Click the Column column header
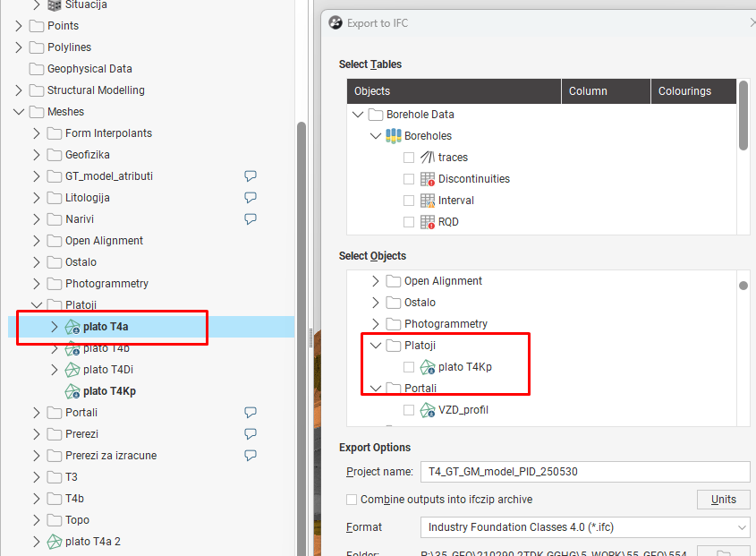756x556 pixels. (606, 91)
